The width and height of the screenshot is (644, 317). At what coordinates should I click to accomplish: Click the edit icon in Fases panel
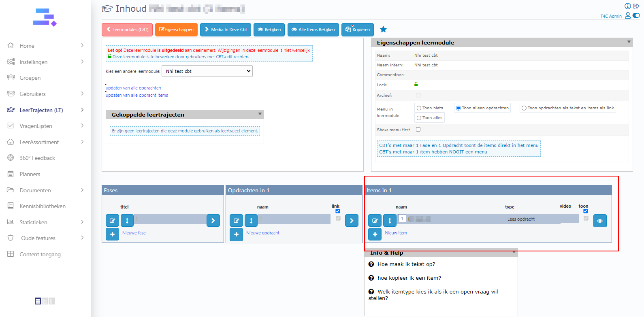pos(112,221)
